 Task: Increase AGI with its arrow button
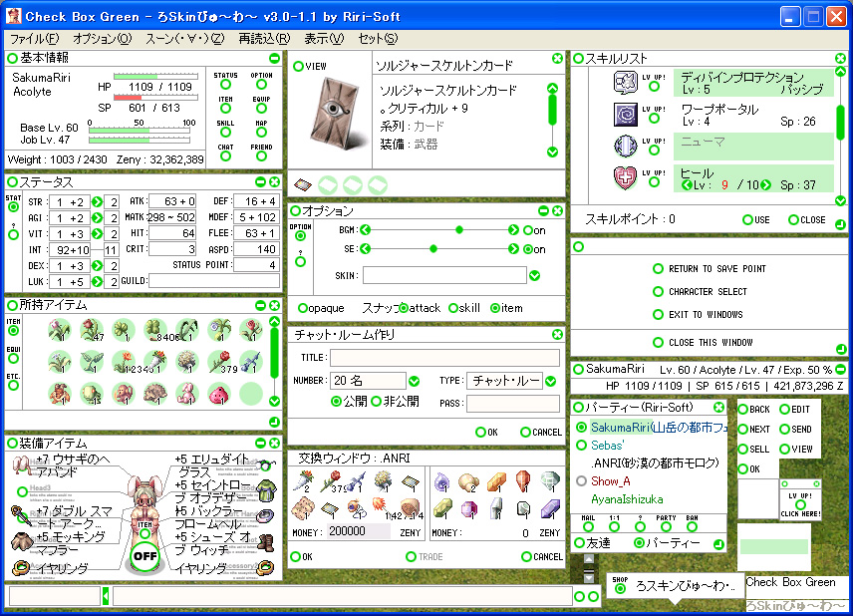click(x=97, y=217)
